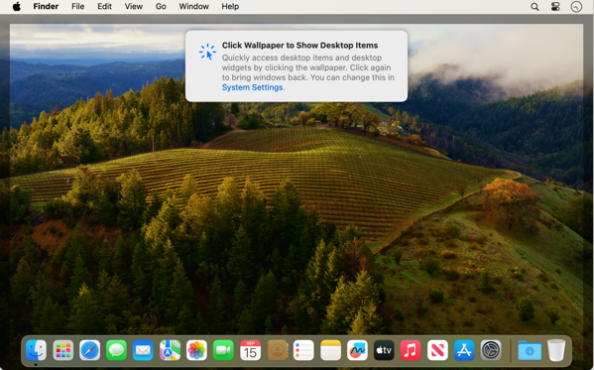Launch Reminders from the Dock
Image resolution: width=594 pixels, height=370 pixels.
(x=304, y=350)
